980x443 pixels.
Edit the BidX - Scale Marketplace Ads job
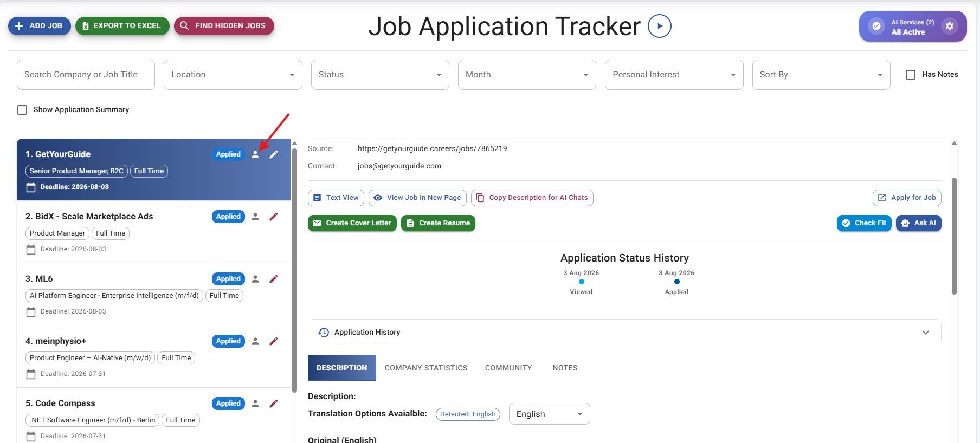[274, 217]
